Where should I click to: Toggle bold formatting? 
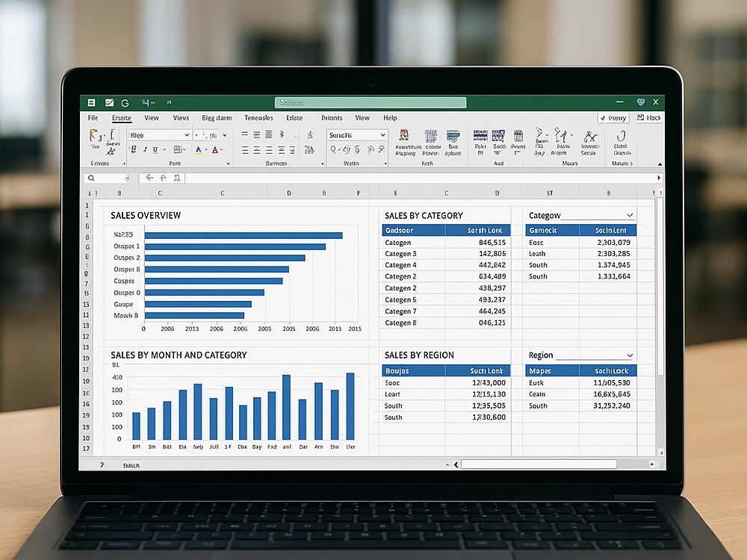coord(134,149)
